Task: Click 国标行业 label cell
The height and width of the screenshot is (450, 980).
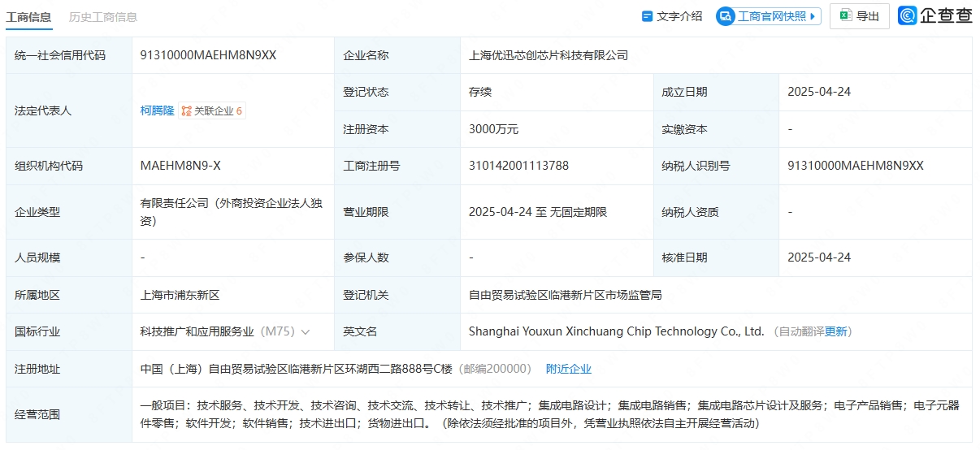Action: (x=69, y=331)
